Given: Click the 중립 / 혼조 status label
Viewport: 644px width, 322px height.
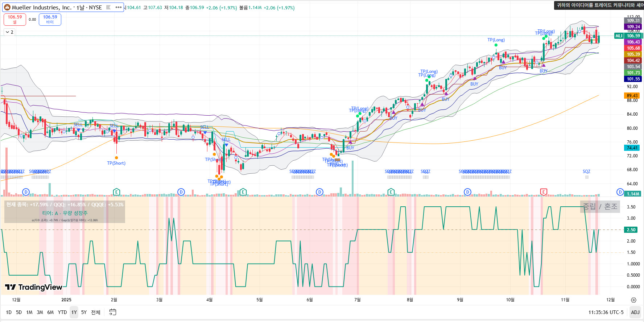Looking at the screenshot, I should [x=600, y=207].
